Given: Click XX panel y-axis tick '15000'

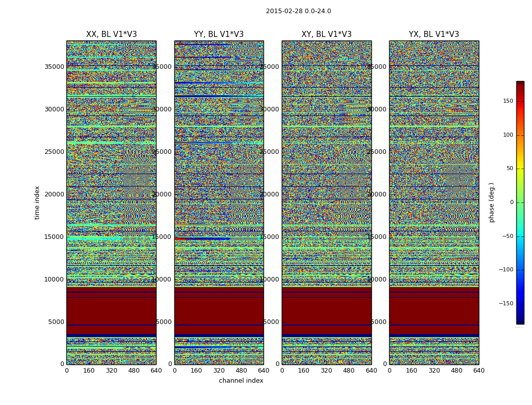Looking at the screenshot, I should pyautogui.click(x=54, y=237).
